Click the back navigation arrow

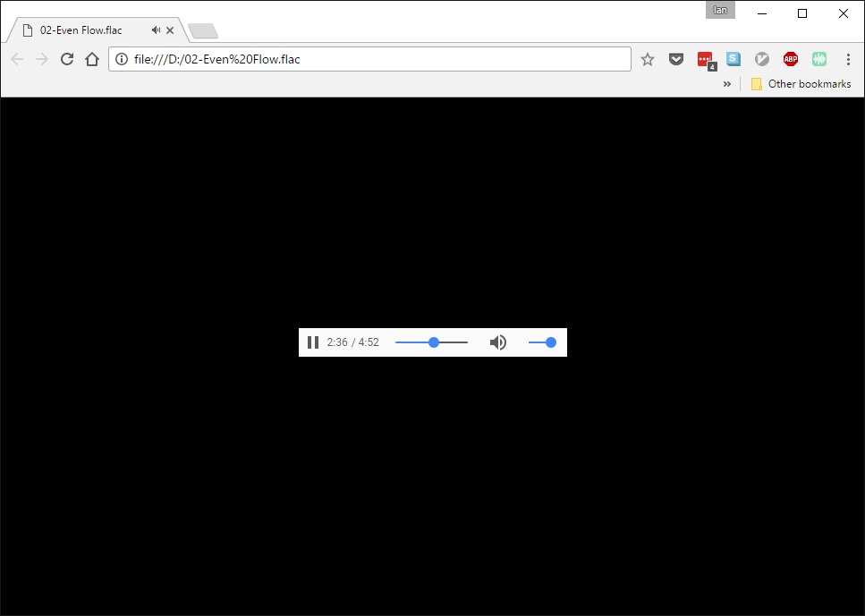point(17,59)
